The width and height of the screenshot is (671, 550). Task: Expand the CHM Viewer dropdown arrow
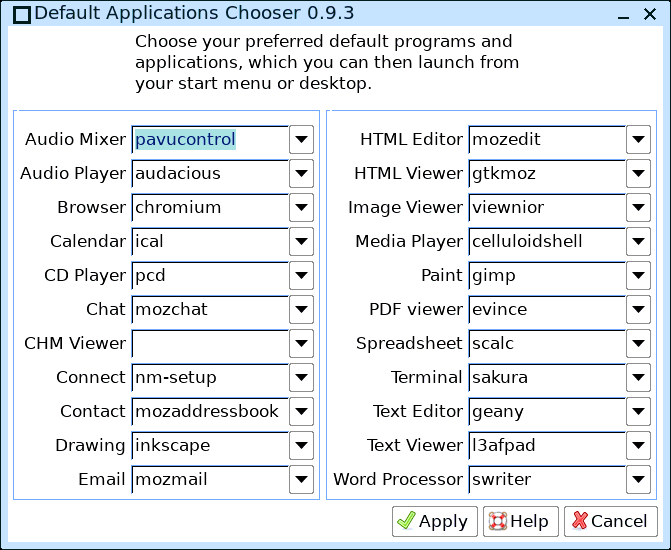pyautogui.click(x=301, y=343)
